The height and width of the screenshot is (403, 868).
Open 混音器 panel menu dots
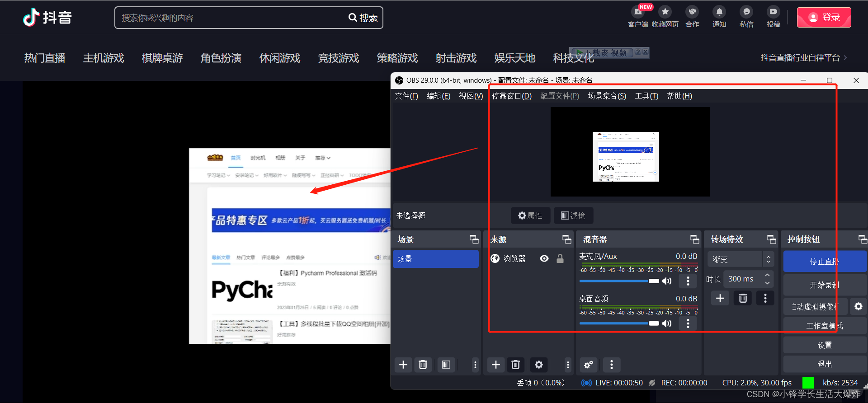[x=612, y=365]
